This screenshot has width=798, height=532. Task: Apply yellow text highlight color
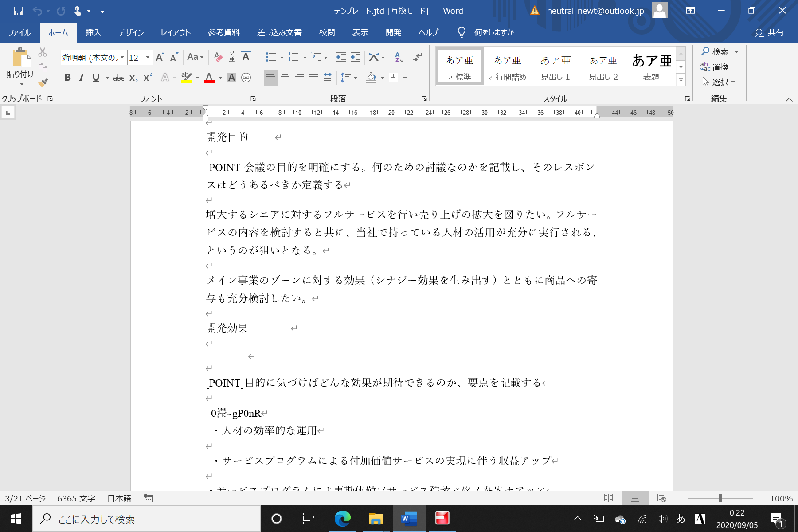[187, 78]
